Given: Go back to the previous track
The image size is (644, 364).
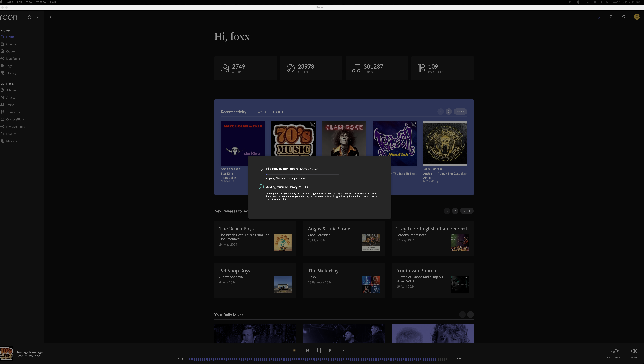Looking at the screenshot, I should (308, 350).
